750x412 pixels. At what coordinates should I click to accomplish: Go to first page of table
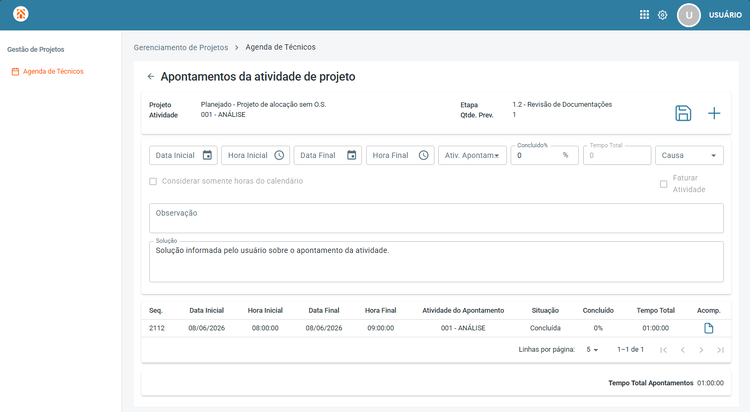point(663,350)
